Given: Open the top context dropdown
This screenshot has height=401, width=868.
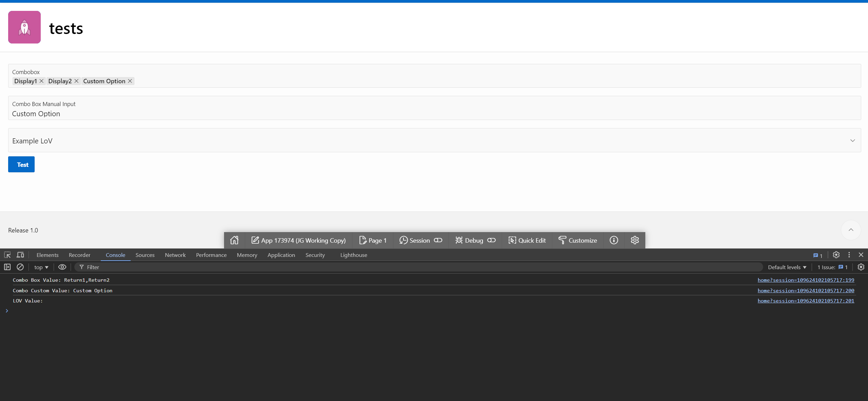Looking at the screenshot, I should [x=41, y=267].
